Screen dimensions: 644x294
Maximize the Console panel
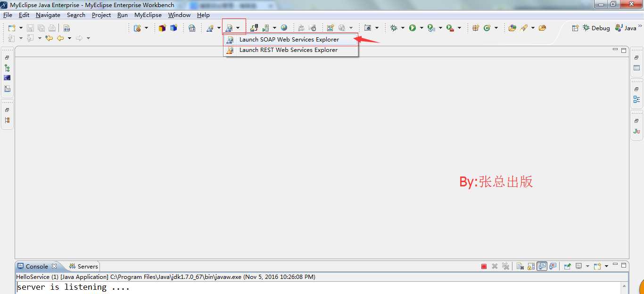[x=624, y=265]
